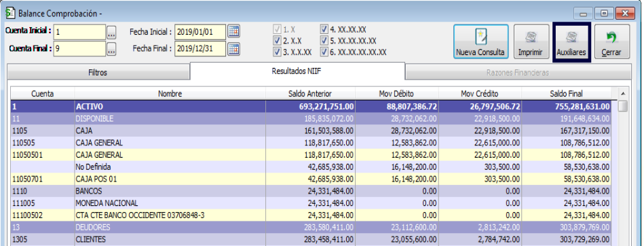Click the Saldo Final column header
Image resolution: width=644 pixels, height=246 pixels.
pos(567,94)
